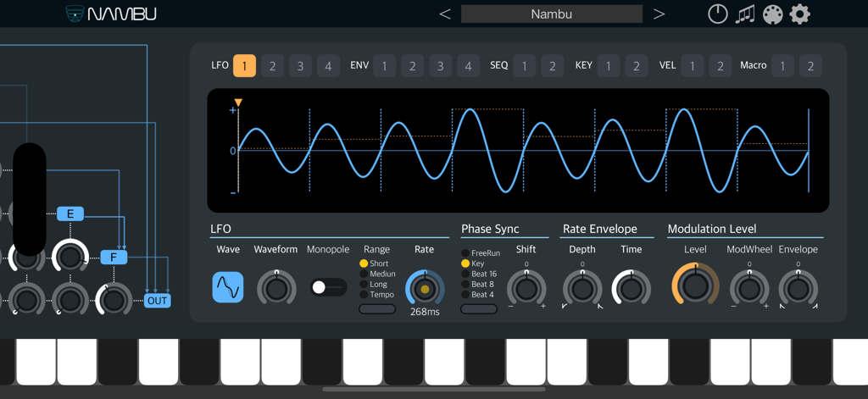The image size is (868, 399).
Task: Click the knob below the F block
Action: (114, 300)
